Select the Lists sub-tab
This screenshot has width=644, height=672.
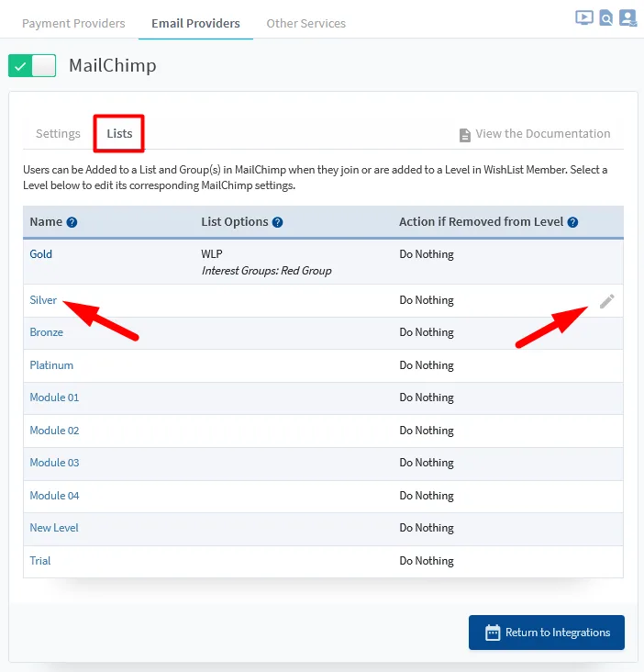coord(119,134)
